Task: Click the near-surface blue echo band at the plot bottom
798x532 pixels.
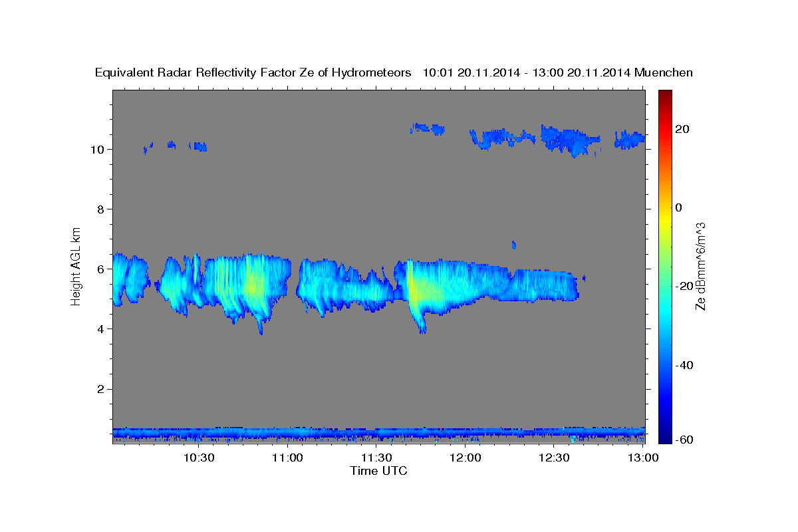Action: tap(378, 434)
